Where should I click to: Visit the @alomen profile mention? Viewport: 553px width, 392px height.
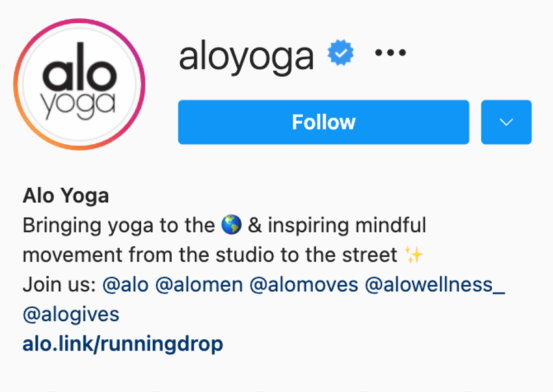pyautogui.click(x=199, y=285)
